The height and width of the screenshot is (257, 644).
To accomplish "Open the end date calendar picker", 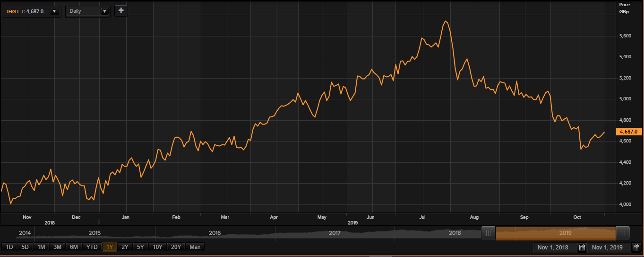I will (637, 248).
